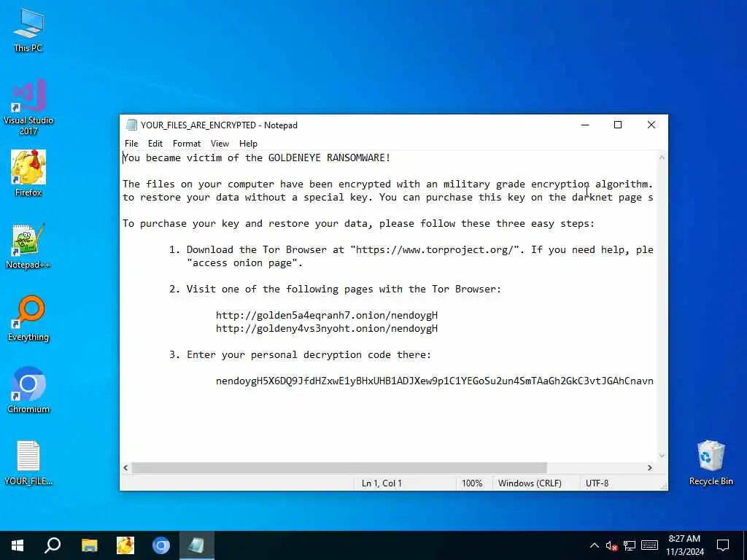Open the View menu in Notepad
Image resolution: width=747 pixels, height=560 pixels.
coord(220,144)
